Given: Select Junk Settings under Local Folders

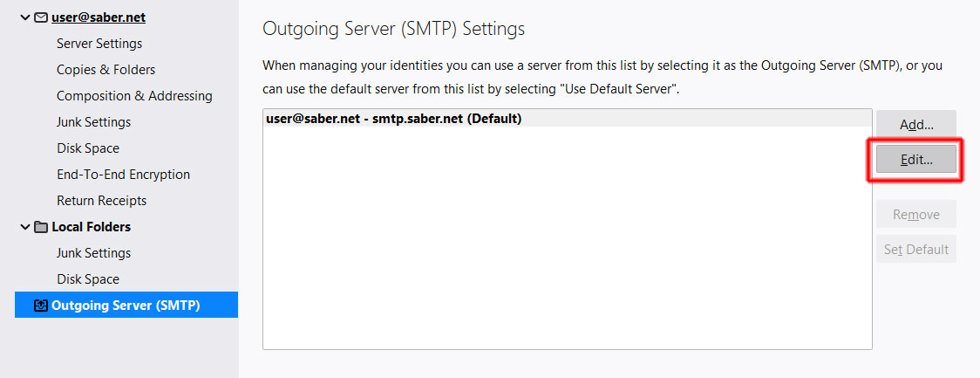Looking at the screenshot, I should coord(93,253).
